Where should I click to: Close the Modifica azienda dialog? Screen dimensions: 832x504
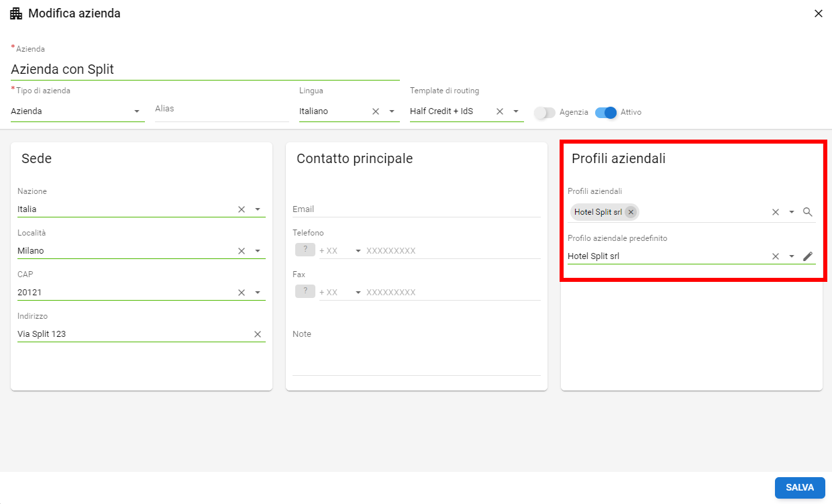(x=818, y=13)
